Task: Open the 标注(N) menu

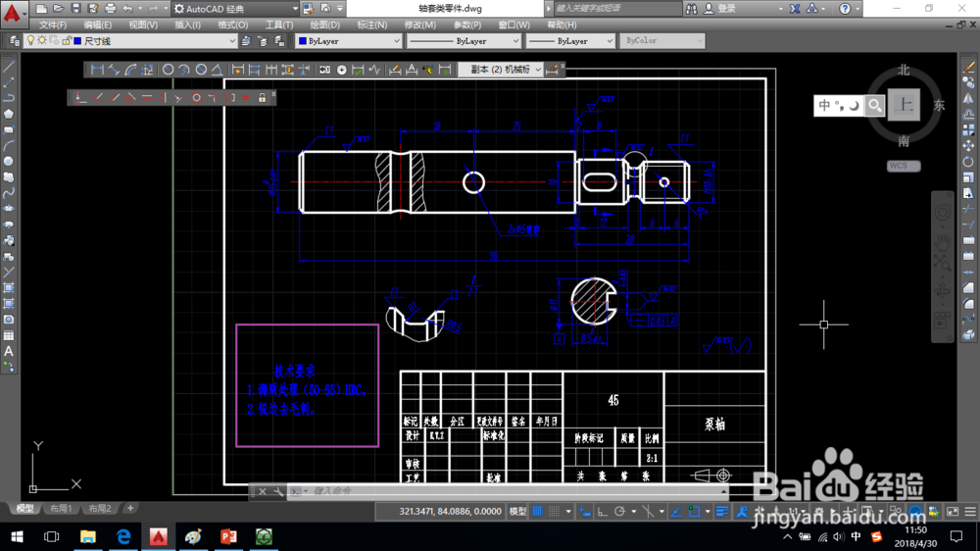Action: (371, 25)
